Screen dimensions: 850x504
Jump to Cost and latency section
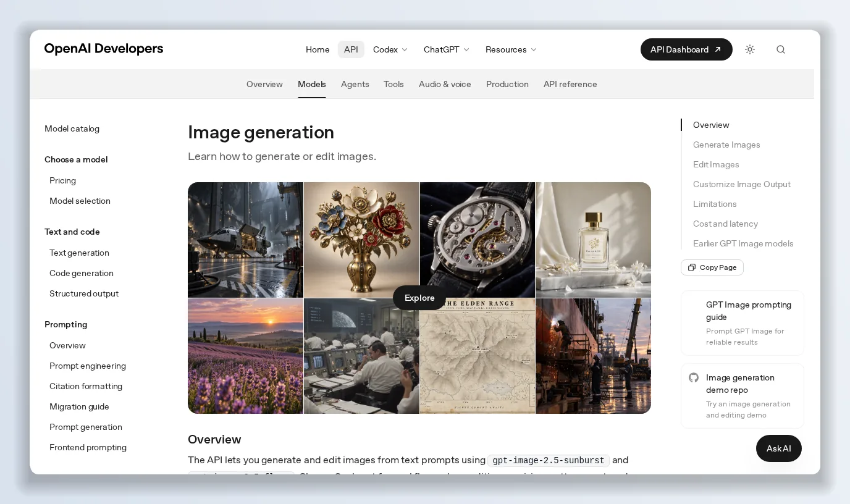(725, 224)
